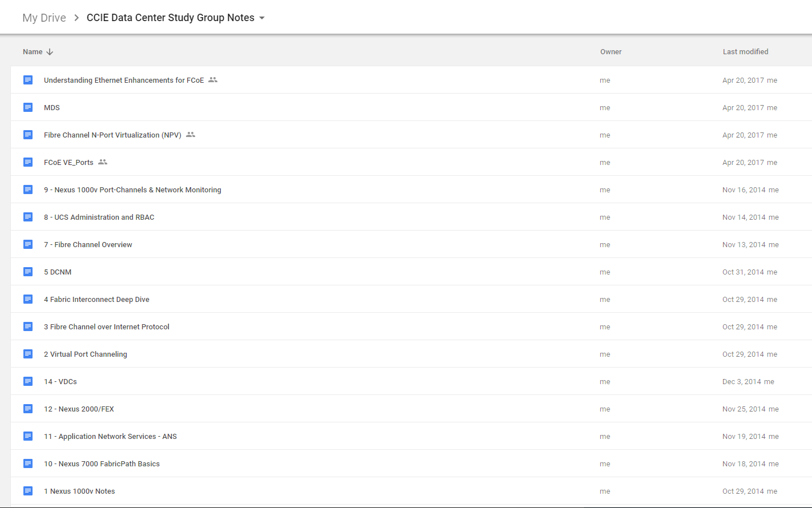Select 12 - Nexus 2000/FEX
The height and width of the screenshot is (508, 812).
(79, 409)
